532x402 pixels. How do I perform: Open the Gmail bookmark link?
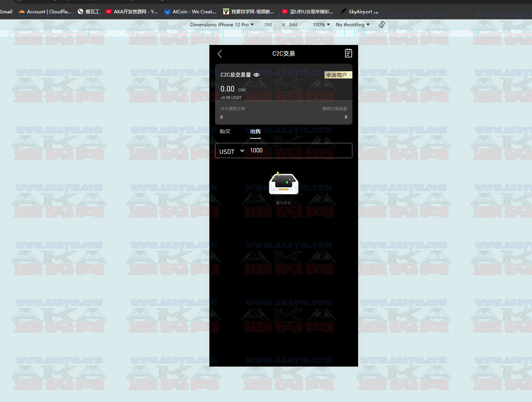(x=6, y=12)
